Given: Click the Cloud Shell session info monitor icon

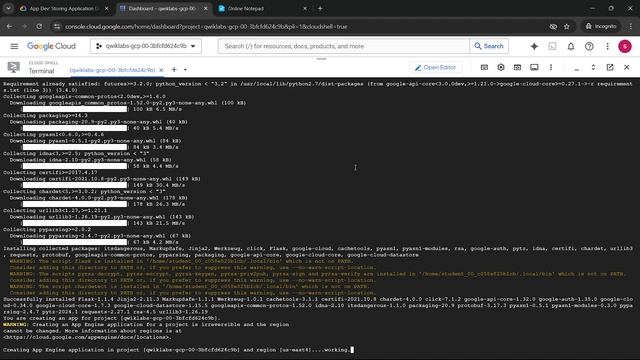Looking at the screenshot, I should click(x=534, y=67).
